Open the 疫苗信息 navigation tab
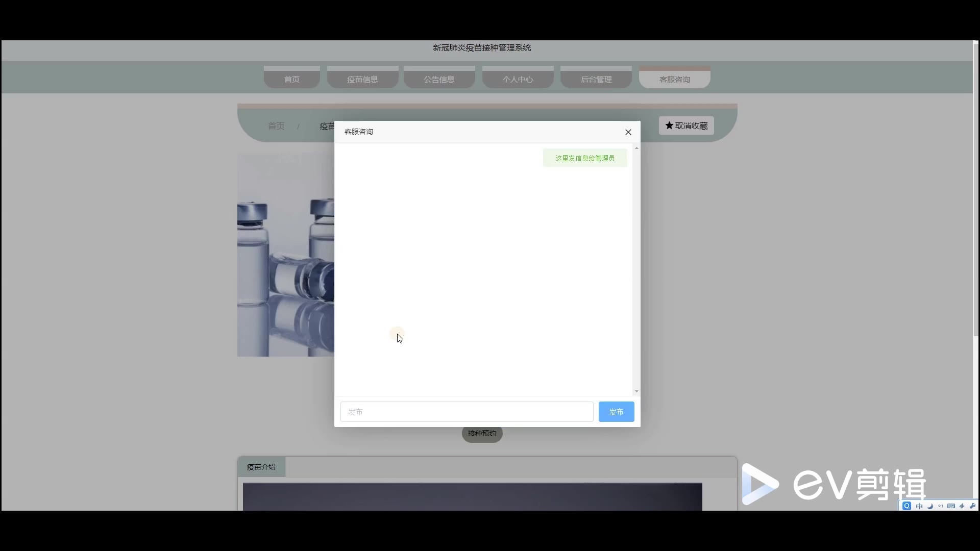Image resolution: width=980 pixels, height=551 pixels. coord(362,78)
